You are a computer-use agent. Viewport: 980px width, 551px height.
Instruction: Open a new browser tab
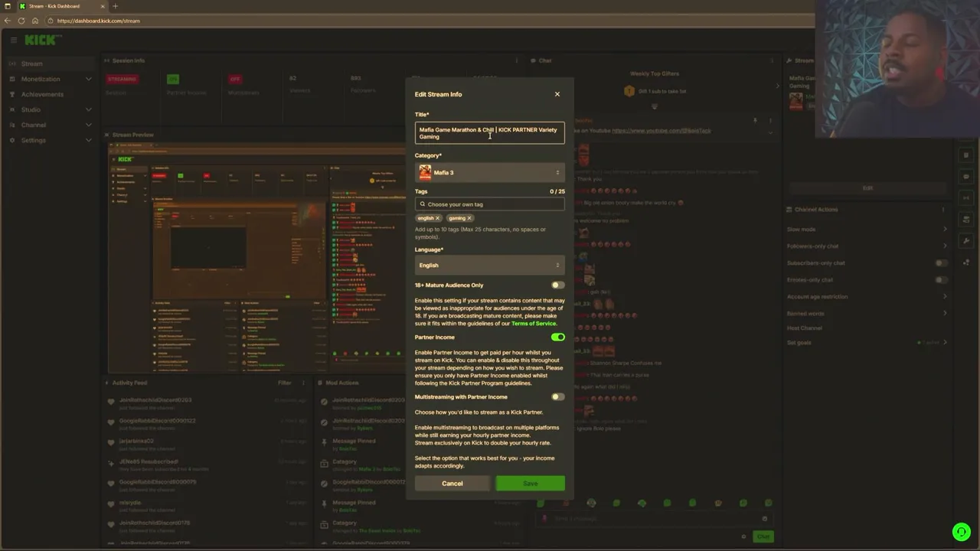115,6
